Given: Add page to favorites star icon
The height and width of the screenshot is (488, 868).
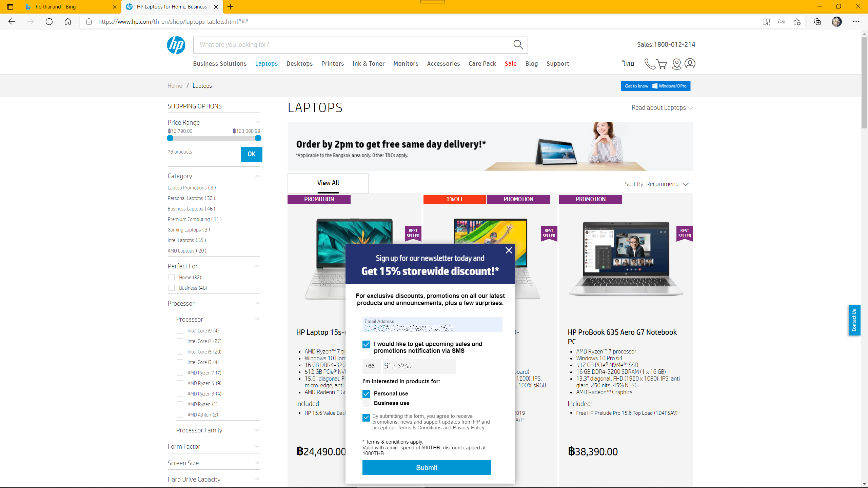Looking at the screenshot, I should [x=797, y=22].
